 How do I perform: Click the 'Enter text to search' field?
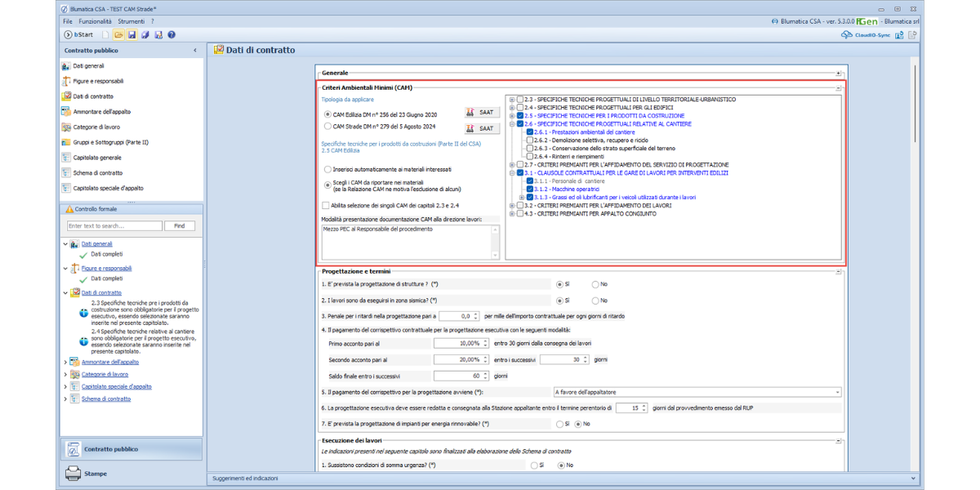click(114, 226)
